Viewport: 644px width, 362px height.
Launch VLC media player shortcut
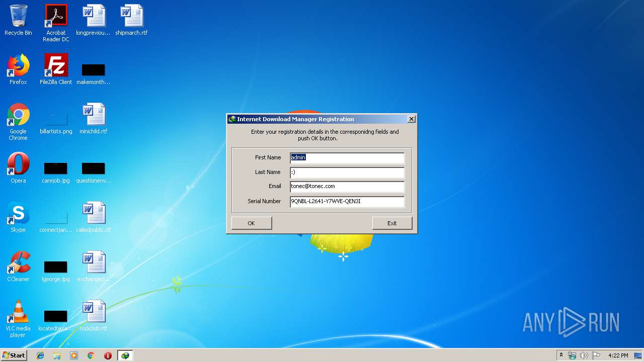(18, 319)
